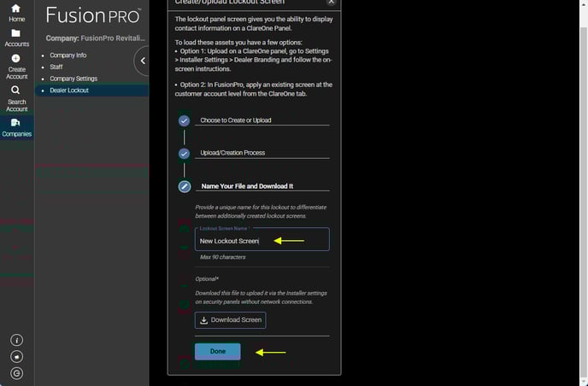Open the Accounts folder icon

tap(15, 33)
